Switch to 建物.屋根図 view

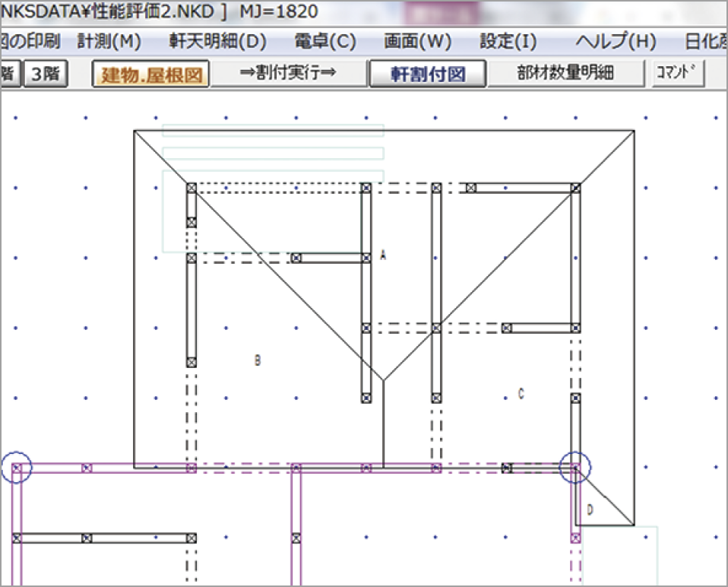pos(151,74)
